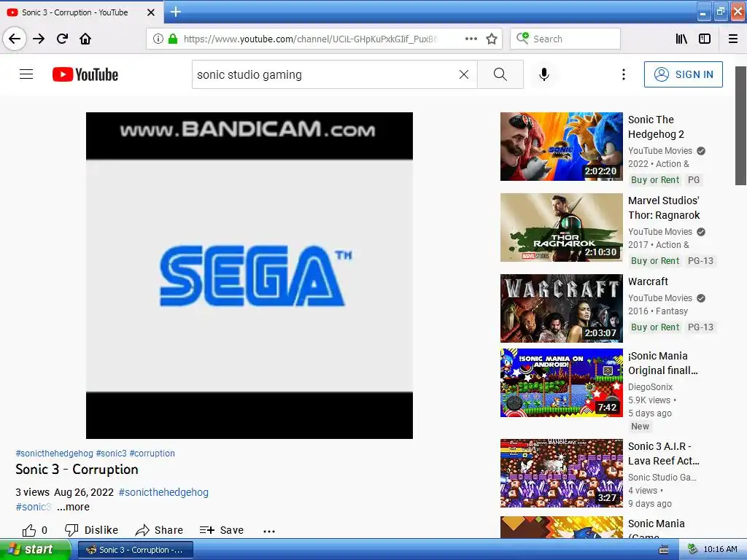Go forward with the browser forward arrow
Screen dimensions: 747x560
39,39
